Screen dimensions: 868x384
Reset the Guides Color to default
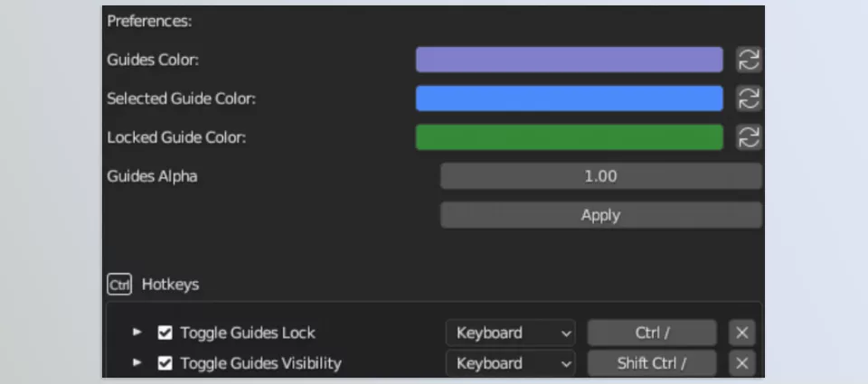749,61
